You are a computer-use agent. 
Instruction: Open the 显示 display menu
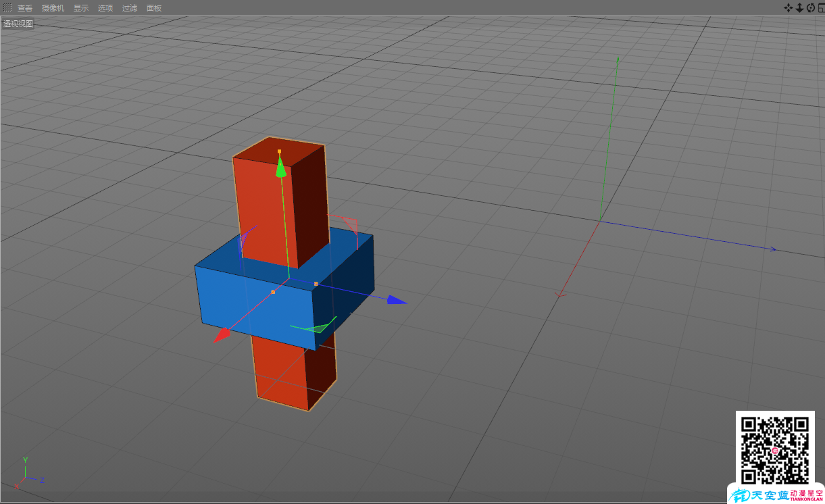click(x=81, y=8)
